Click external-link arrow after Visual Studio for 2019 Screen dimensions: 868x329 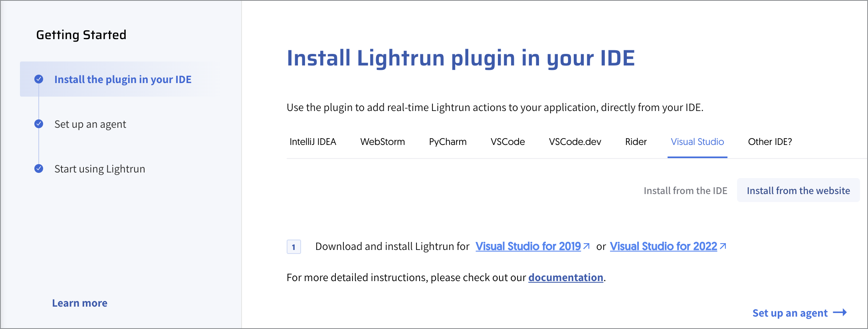coord(587,246)
